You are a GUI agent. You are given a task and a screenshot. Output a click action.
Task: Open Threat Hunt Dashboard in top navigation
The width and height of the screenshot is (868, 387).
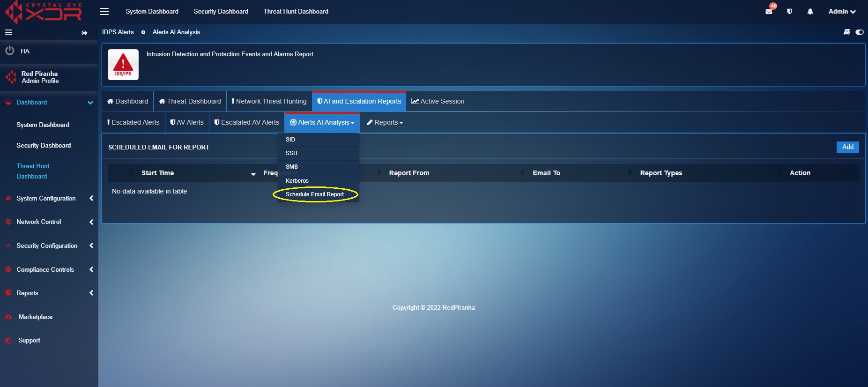tap(296, 11)
